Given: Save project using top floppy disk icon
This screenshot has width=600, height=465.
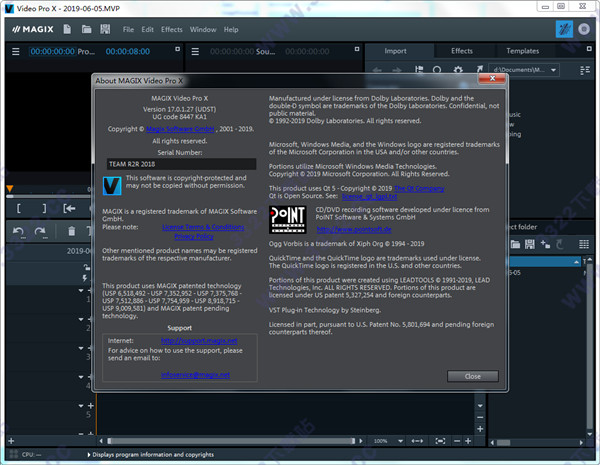Looking at the screenshot, I should pos(105,29).
